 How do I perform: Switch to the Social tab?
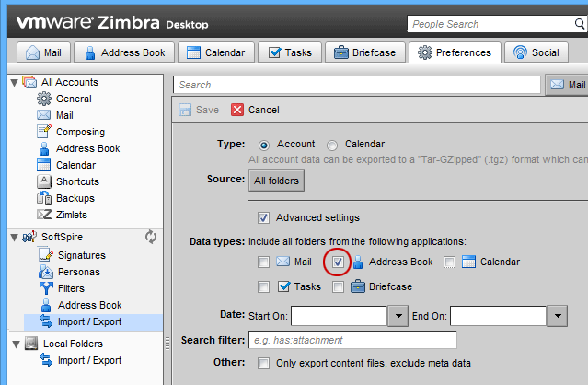pos(536,52)
